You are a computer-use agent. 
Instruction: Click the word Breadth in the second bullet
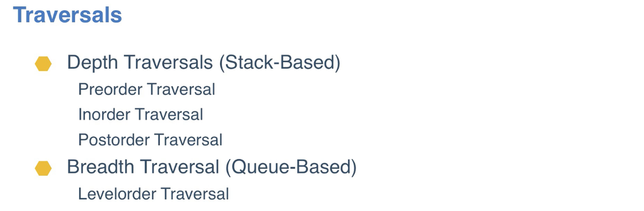coord(100,167)
